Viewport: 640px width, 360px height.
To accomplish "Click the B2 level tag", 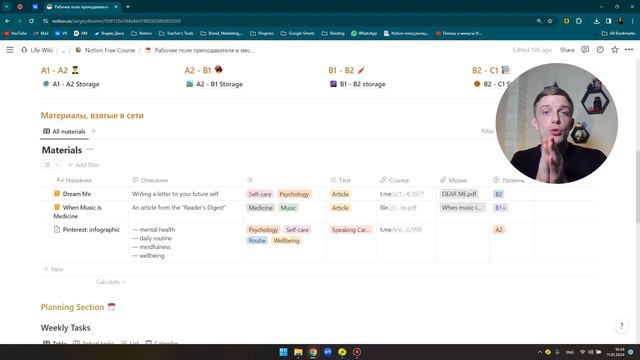I will point(499,194).
